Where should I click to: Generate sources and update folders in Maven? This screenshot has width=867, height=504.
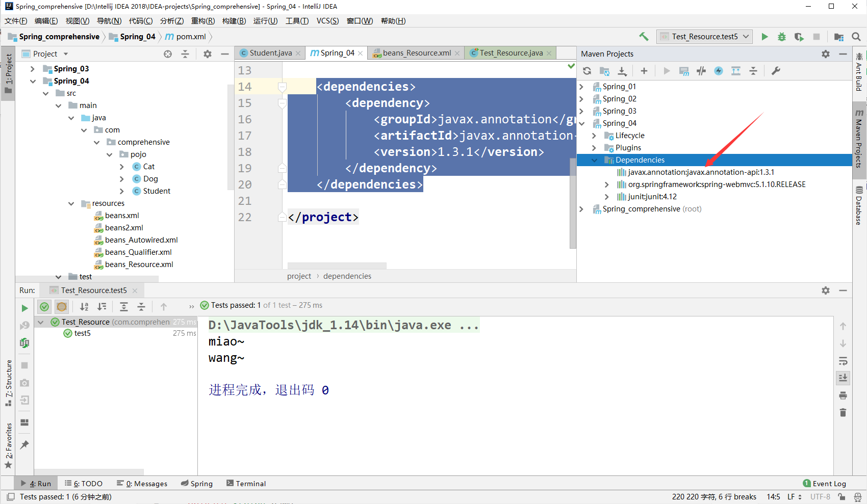604,71
